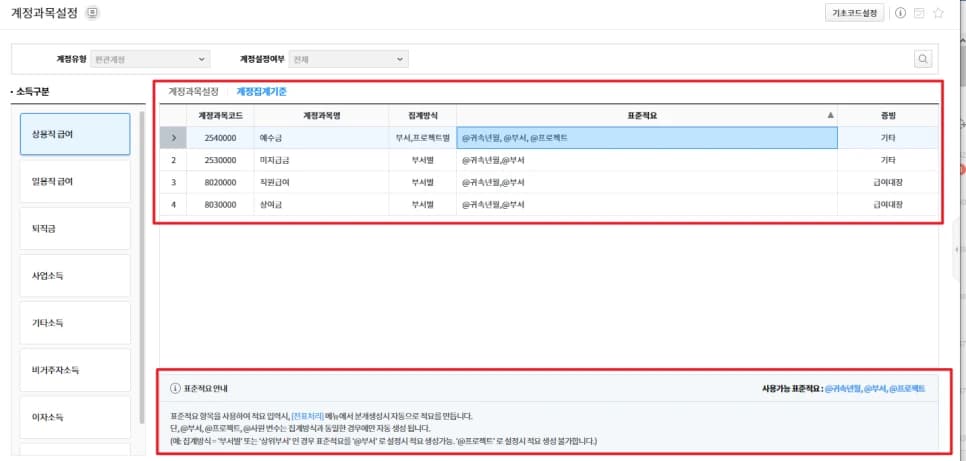
Task: Click the @귀속년월 available variable link
Action: 842,389
